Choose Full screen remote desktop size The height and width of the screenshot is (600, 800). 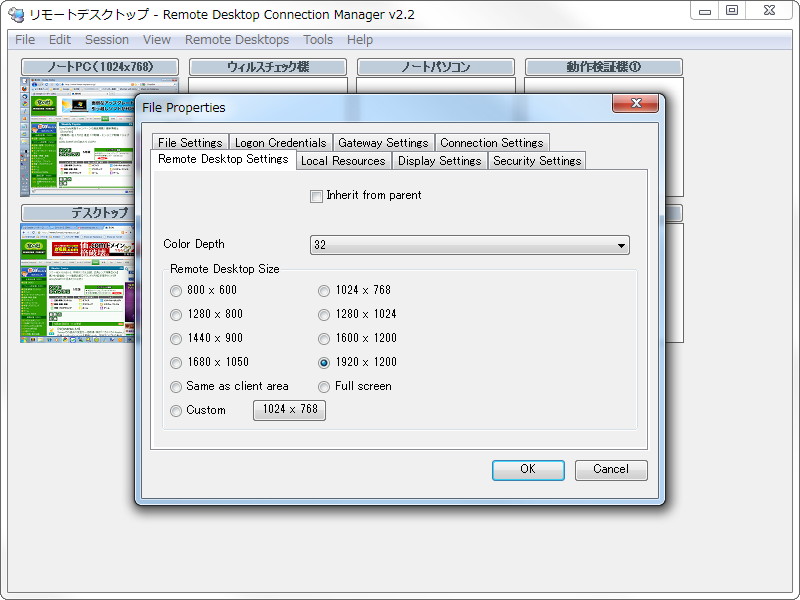pos(324,386)
